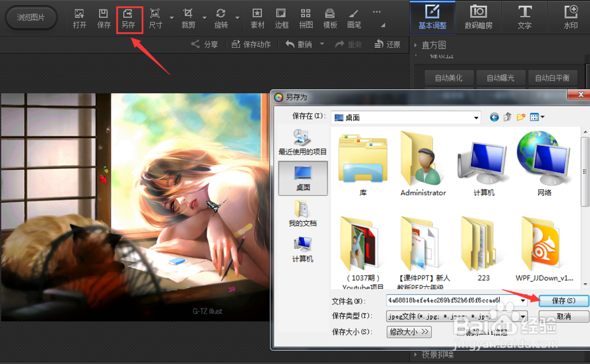
Task: Click the edited image on canvas
Action: point(136,207)
